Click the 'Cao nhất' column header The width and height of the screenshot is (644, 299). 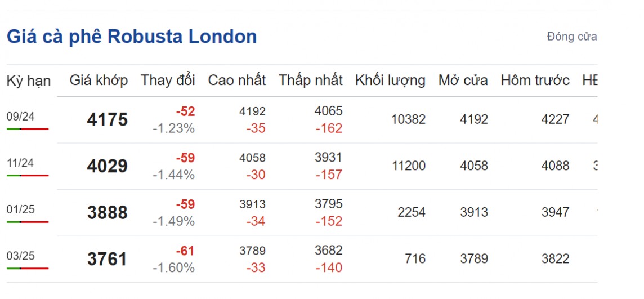click(236, 81)
